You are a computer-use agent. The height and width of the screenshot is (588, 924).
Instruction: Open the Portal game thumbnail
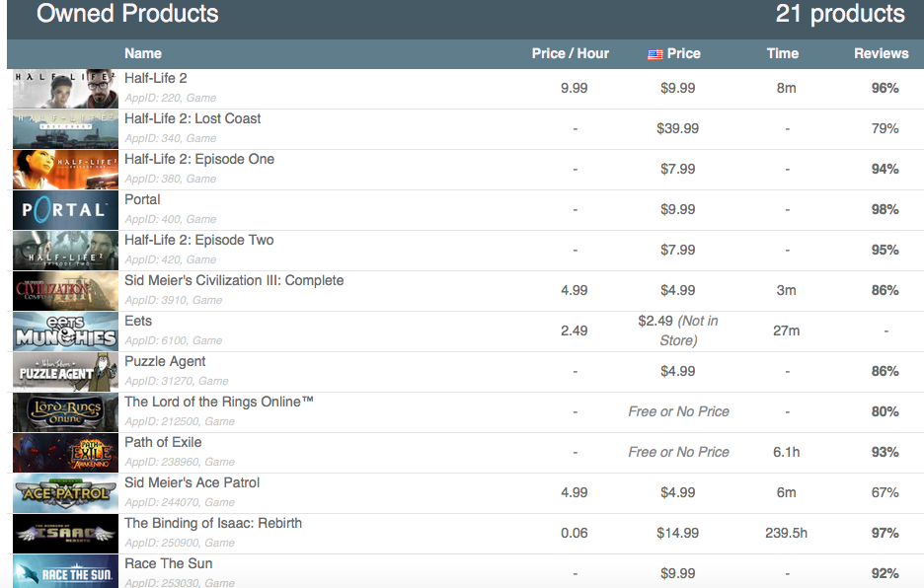(x=65, y=210)
